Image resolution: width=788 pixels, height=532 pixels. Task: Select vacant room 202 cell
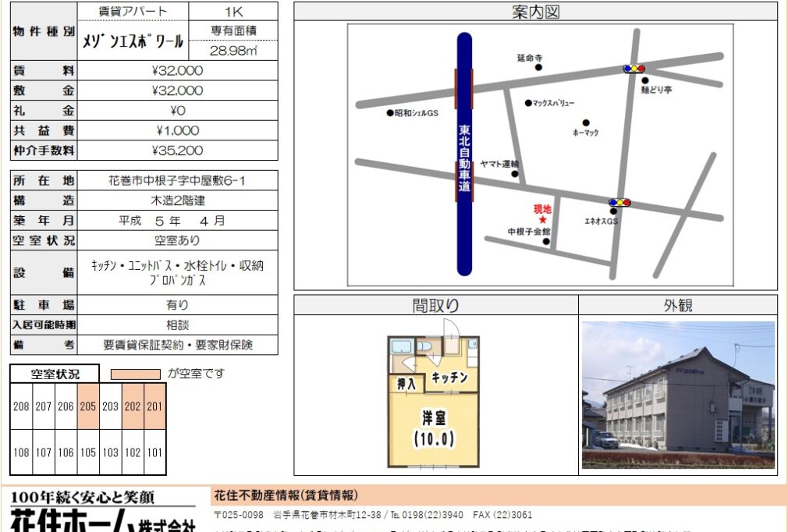pos(133,406)
